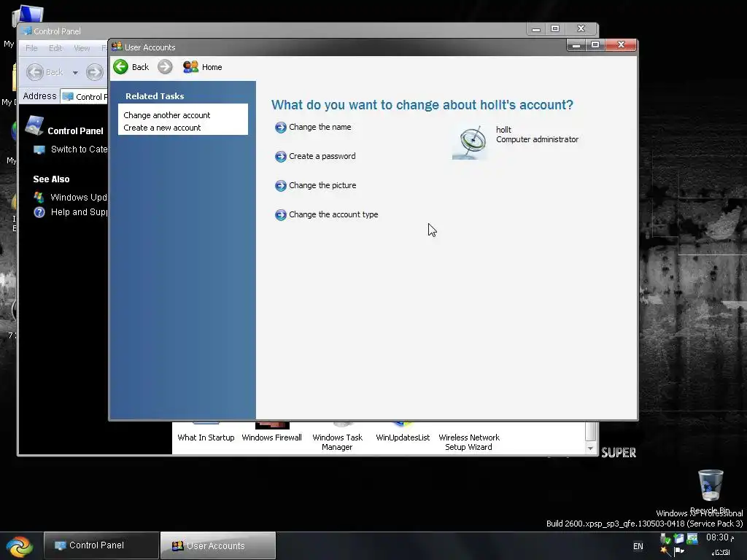The width and height of the screenshot is (747, 560).
Task: Minimize the User Accounts window
Action: [x=576, y=45]
